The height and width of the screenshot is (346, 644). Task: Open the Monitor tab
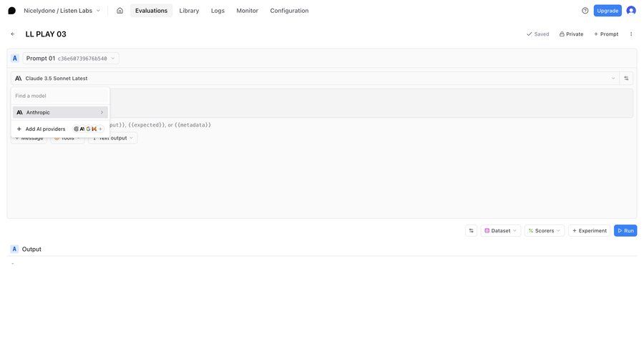pos(248,11)
